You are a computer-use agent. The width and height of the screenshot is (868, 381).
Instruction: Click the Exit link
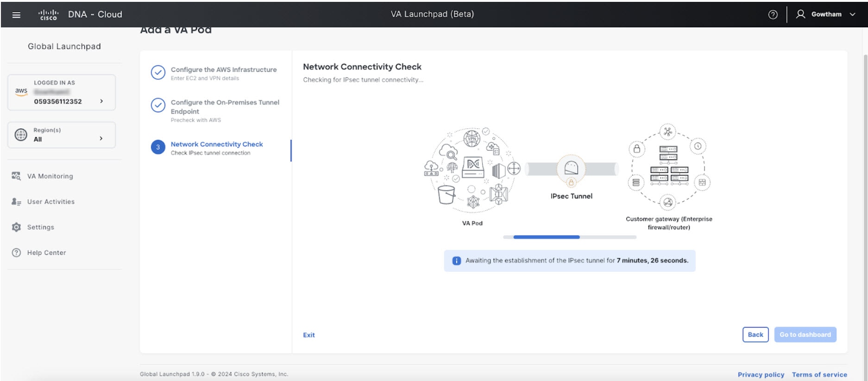309,335
